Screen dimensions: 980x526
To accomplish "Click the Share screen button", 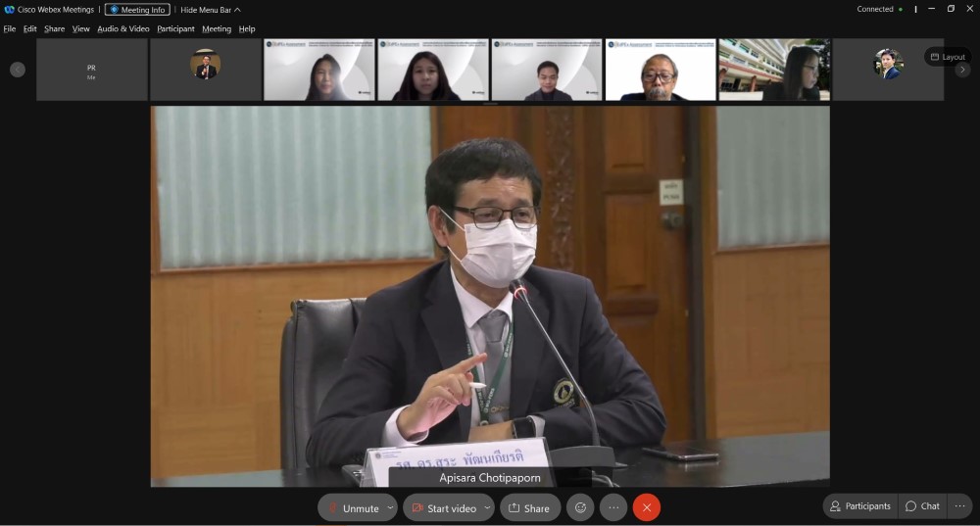I will tap(529, 508).
